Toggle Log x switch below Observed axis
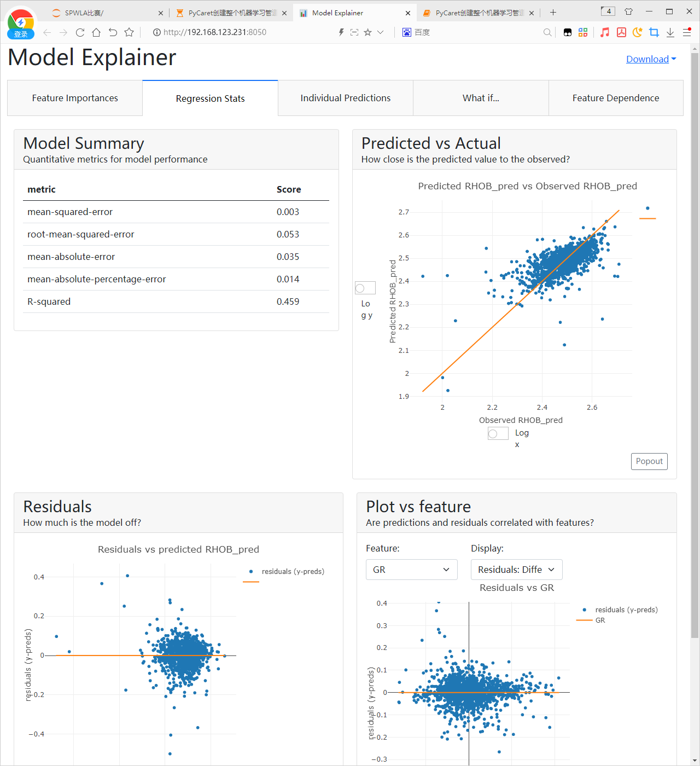Image resolution: width=700 pixels, height=766 pixels. click(x=498, y=434)
